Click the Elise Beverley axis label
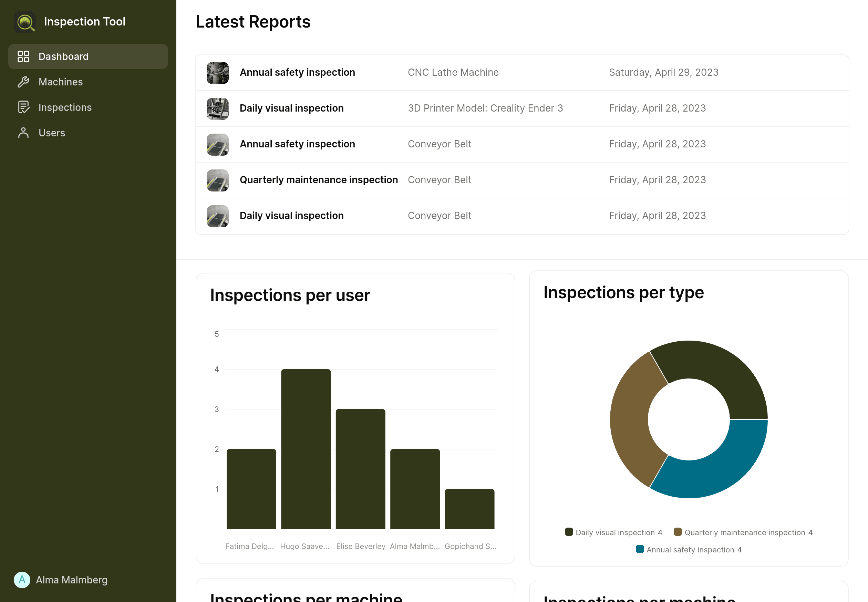This screenshot has width=868, height=602. pyautogui.click(x=361, y=546)
